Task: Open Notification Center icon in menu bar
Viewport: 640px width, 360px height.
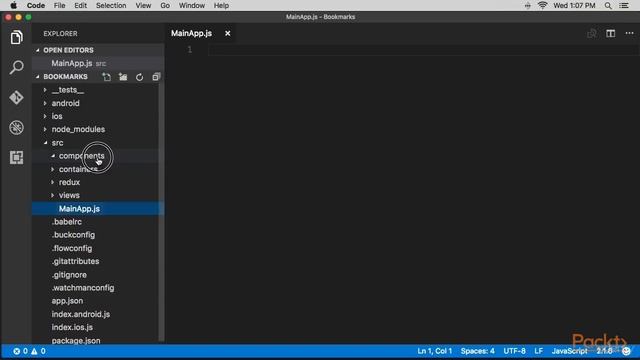Action: click(624, 5)
